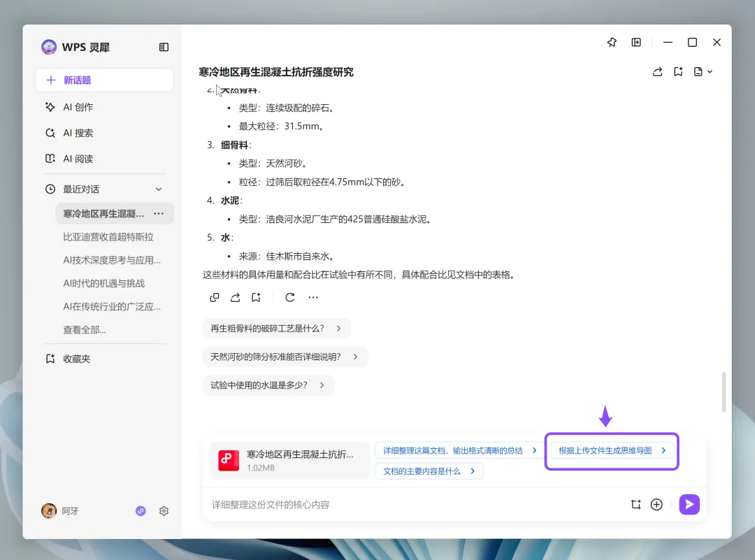Regenerate the answer with the refresh icon
The width and height of the screenshot is (755, 560).
click(x=290, y=298)
